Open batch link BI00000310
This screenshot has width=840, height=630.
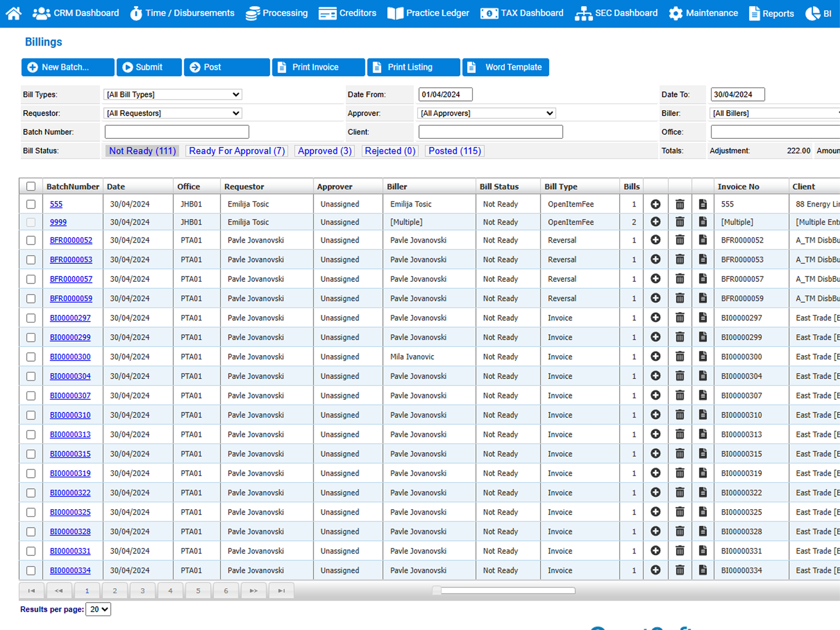(70, 415)
